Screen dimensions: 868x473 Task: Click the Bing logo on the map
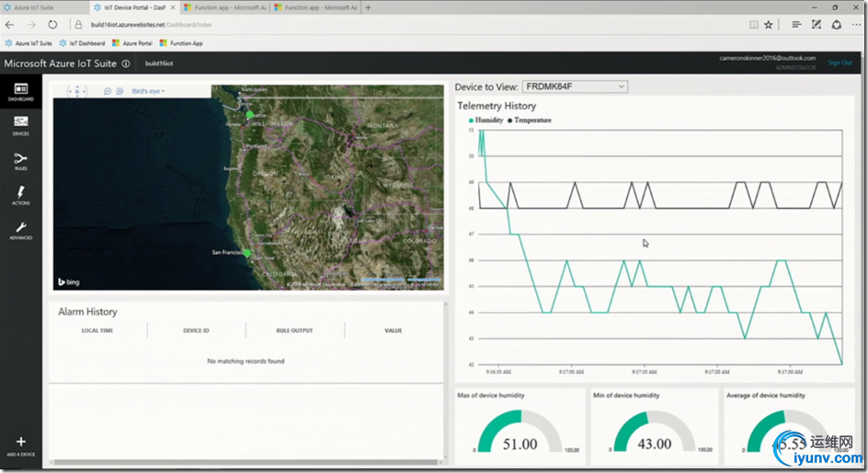(69, 282)
